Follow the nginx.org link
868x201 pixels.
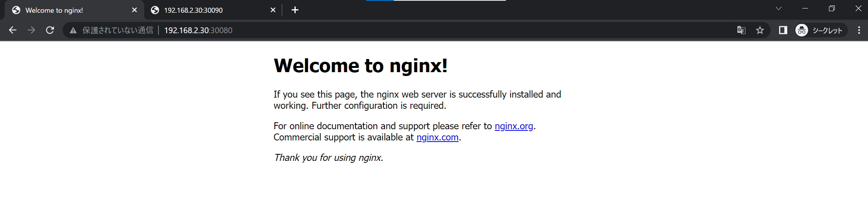[x=514, y=126]
